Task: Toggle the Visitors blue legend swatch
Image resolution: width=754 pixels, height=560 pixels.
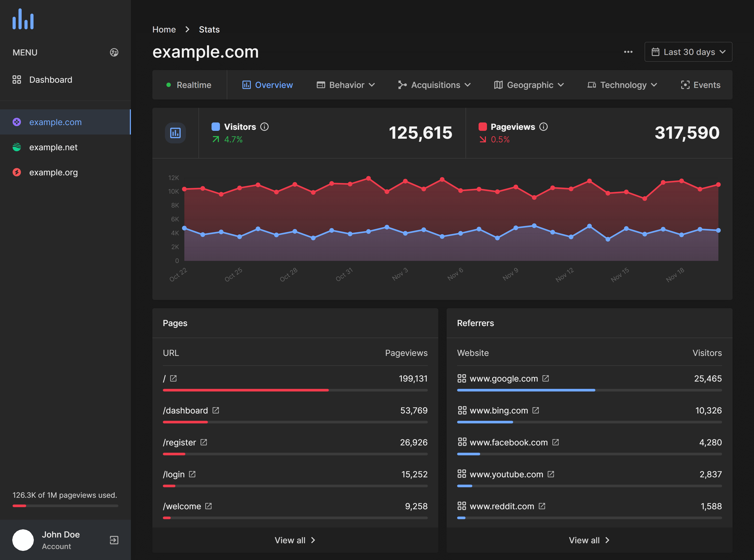Action: [x=216, y=127]
